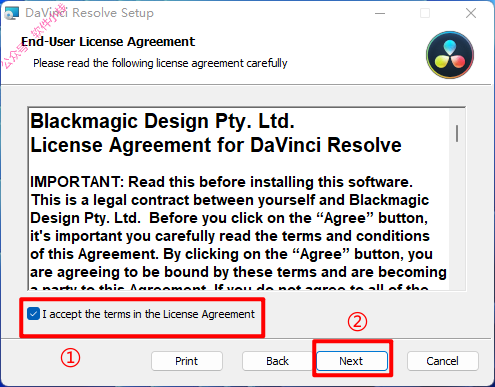
Task: Minimize the setup window
Action: [x=380, y=13]
